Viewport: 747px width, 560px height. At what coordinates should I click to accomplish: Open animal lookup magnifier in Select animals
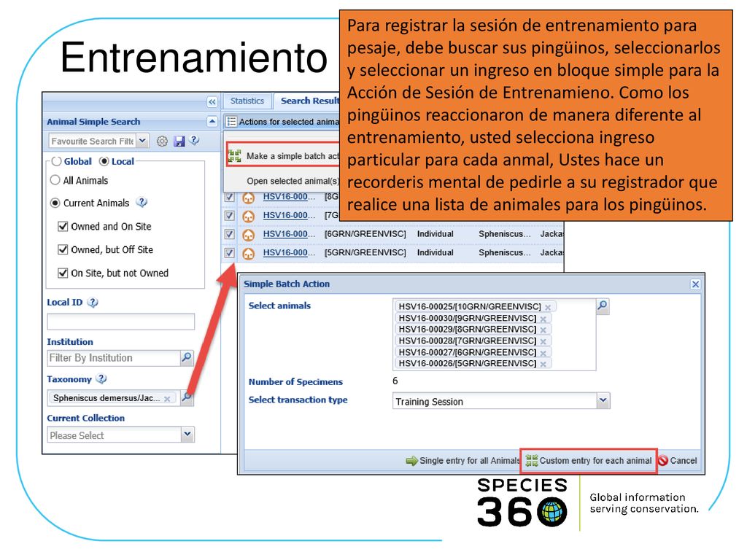[x=603, y=306]
